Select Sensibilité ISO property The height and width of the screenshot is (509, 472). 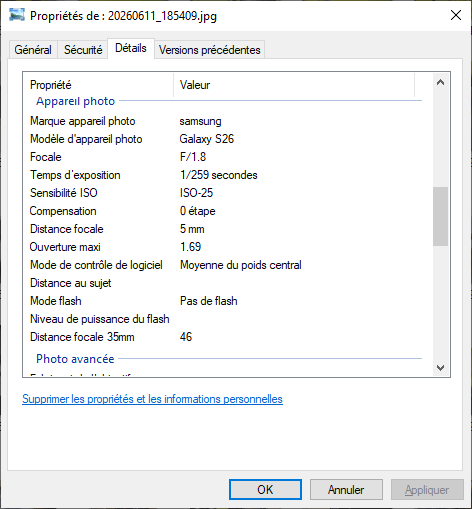pyautogui.click(x=64, y=193)
